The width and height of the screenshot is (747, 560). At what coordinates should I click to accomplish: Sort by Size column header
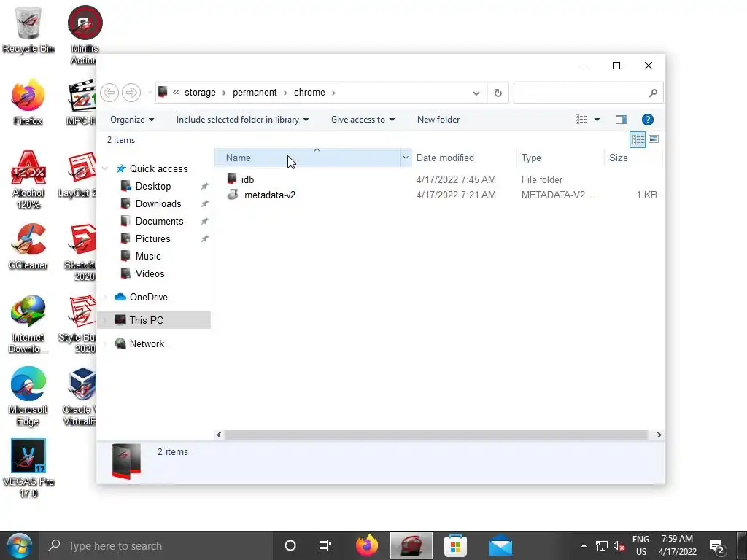(x=633, y=157)
